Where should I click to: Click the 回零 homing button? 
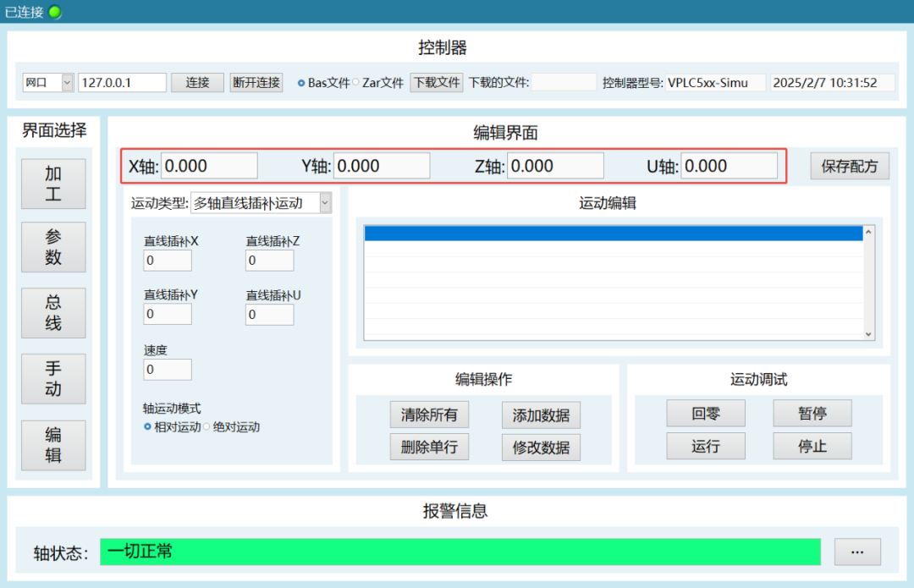click(x=706, y=413)
